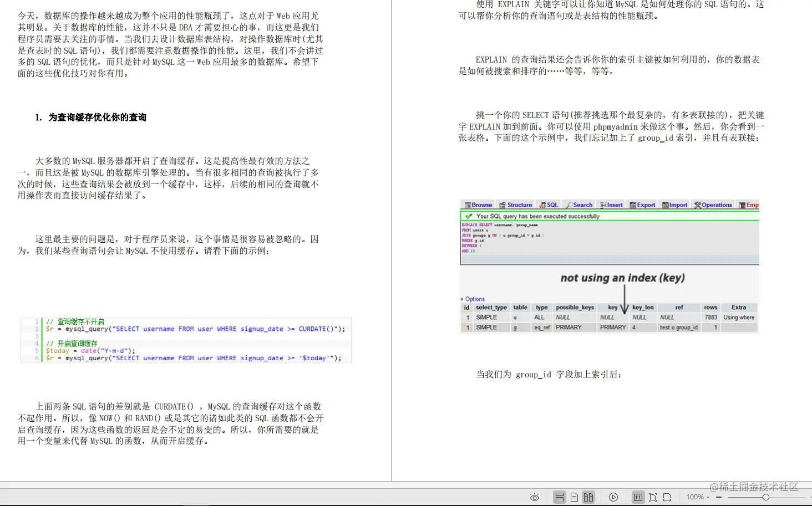This screenshot has width=812, height=506.
Task: Toggle the eye-protection reading mode
Action: click(x=536, y=497)
